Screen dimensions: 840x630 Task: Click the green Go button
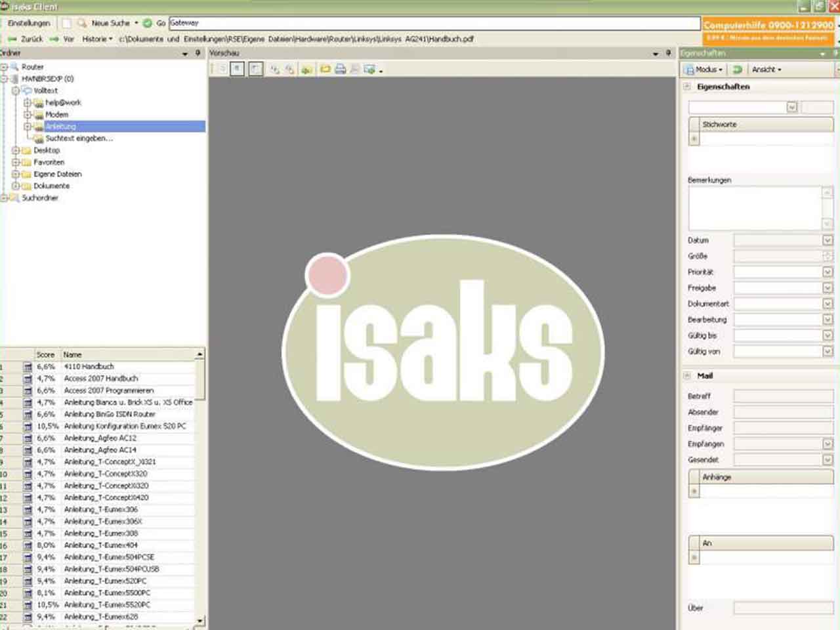pos(148,23)
